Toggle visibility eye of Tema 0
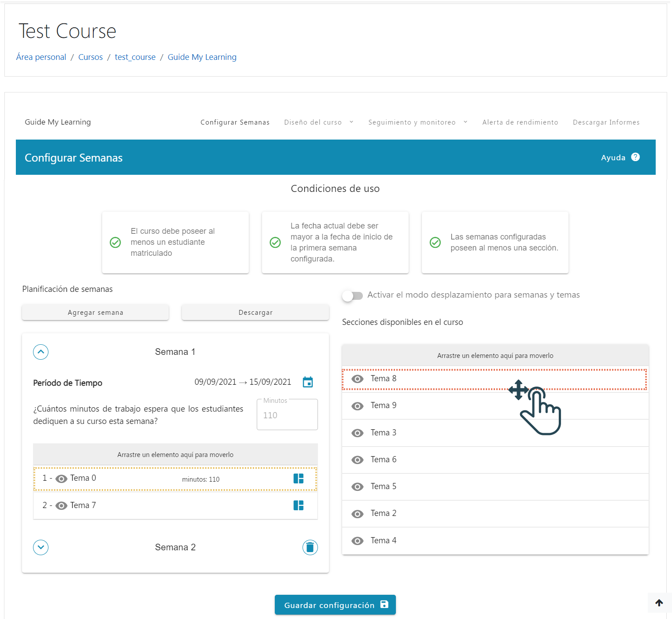 tap(62, 479)
